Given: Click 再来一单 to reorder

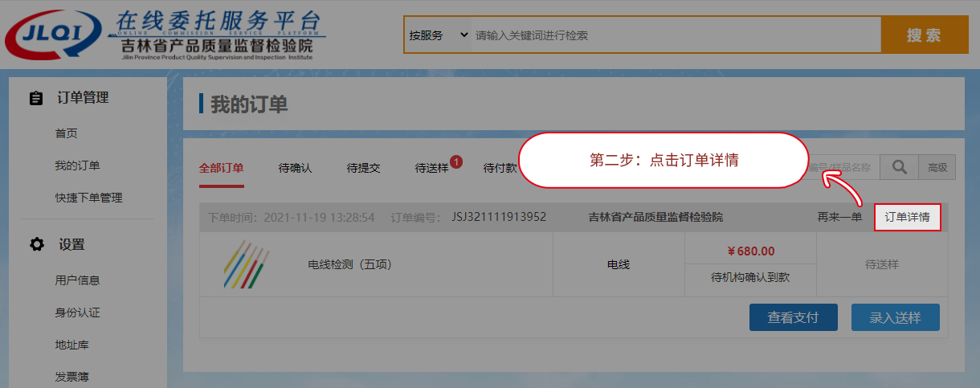Looking at the screenshot, I should pyautogui.click(x=839, y=217).
